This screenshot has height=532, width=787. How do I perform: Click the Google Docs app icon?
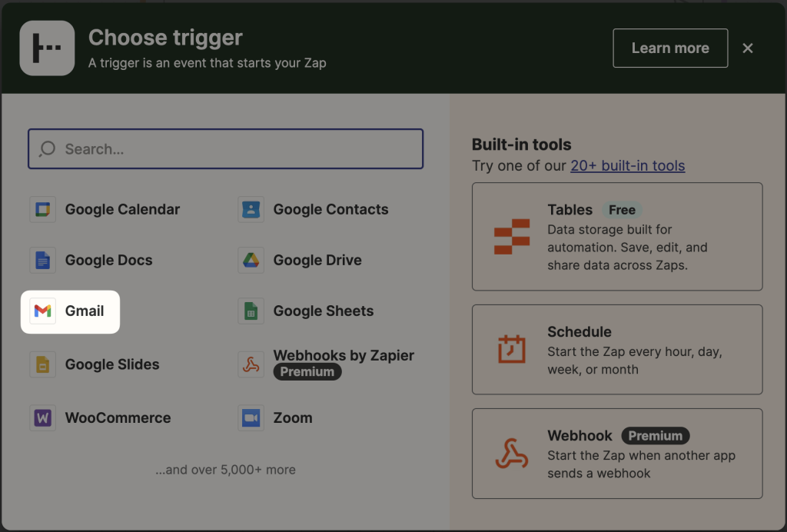(x=42, y=260)
